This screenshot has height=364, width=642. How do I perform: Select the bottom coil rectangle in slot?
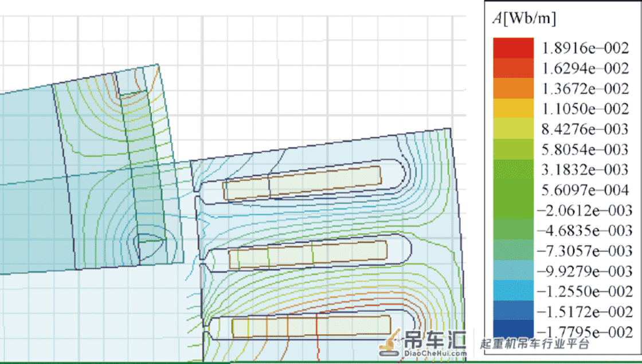[312, 327]
